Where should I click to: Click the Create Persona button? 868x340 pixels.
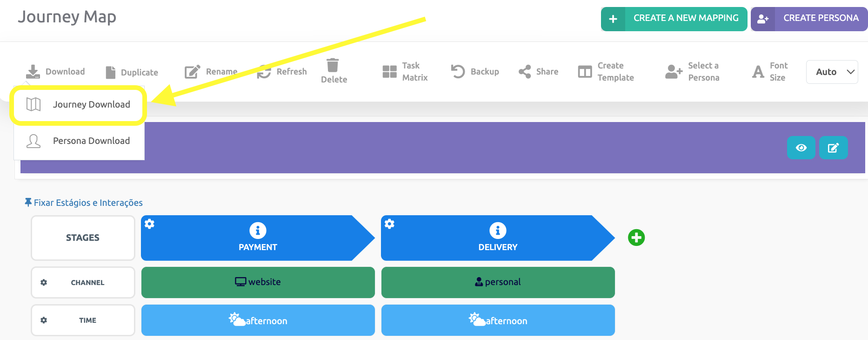809,19
